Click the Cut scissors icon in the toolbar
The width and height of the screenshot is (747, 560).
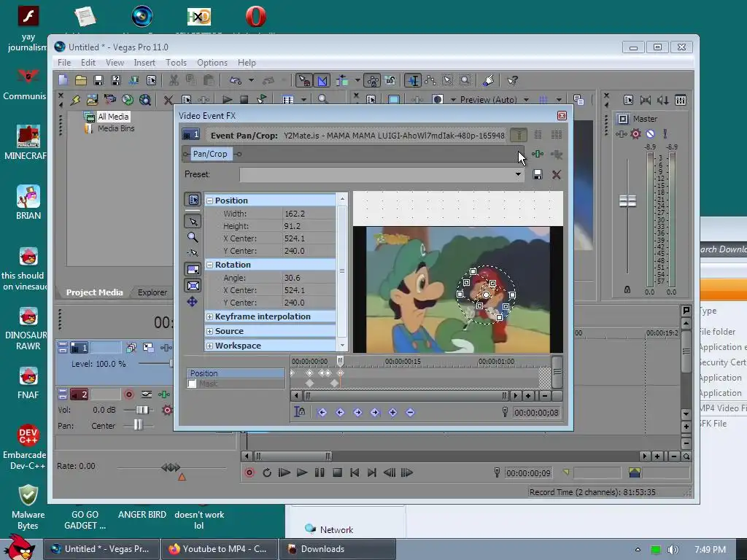pyautogui.click(x=174, y=80)
